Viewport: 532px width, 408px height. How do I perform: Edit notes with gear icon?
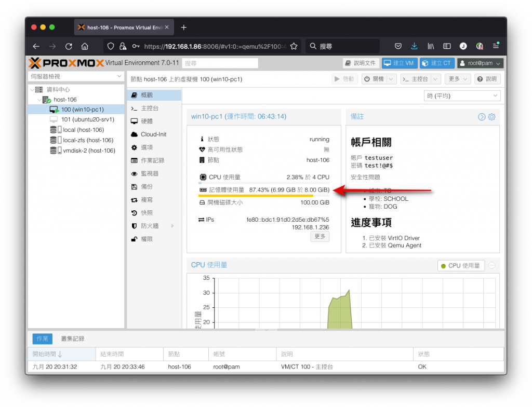tap(491, 117)
